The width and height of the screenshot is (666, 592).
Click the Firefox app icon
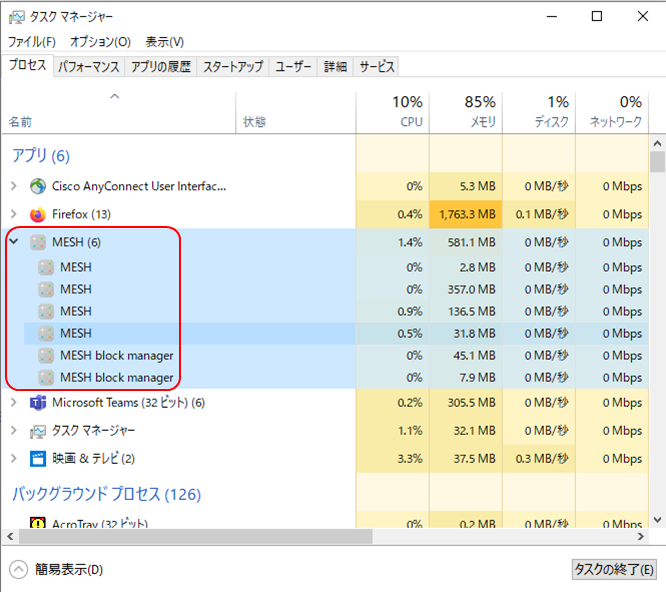[x=38, y=214]
